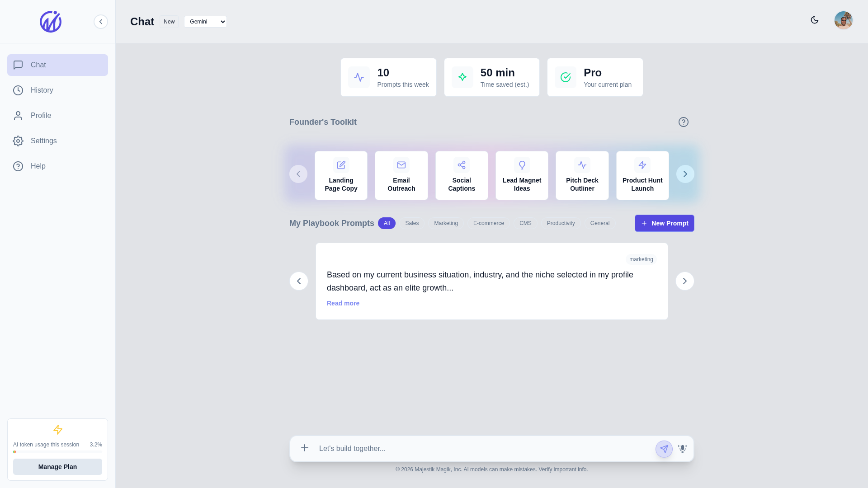
Task: Click the Manage Plan button
Action: [x=57, y=467]
